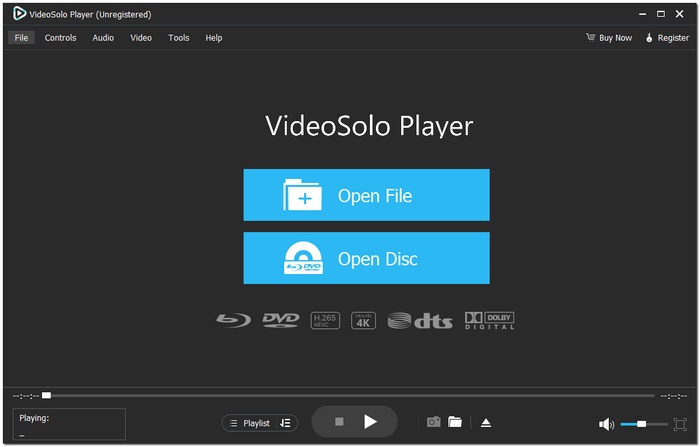Open the Audio menu
700x447 pixels.
pyautogui.click(x=103, y=38)
